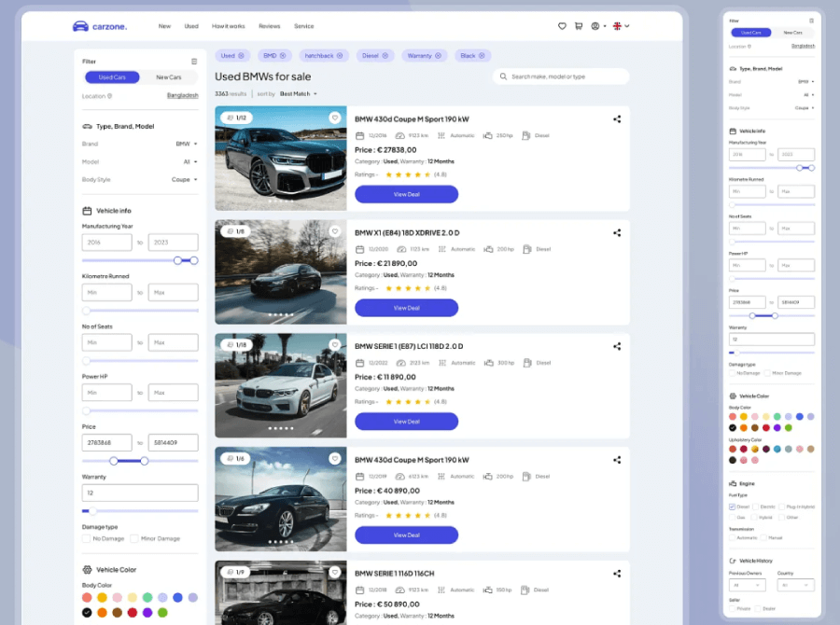840x625 pixels.
Task: Share the BMW SERIE 1 (E87) LCI 118D listing
Action: pyautogui.click(x=617, y=346)
